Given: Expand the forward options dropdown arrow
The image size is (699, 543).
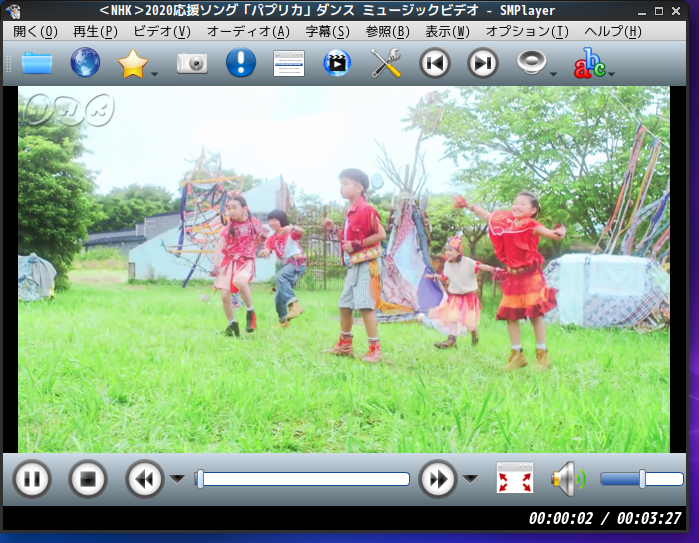Looking at the screenshot, I should [470, 479].
